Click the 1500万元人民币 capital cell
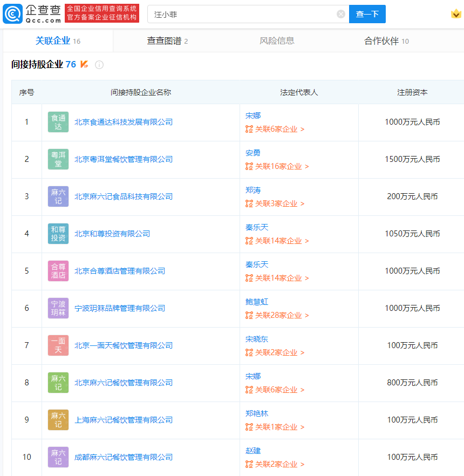464x476 pixels. [x=412, y=159]
